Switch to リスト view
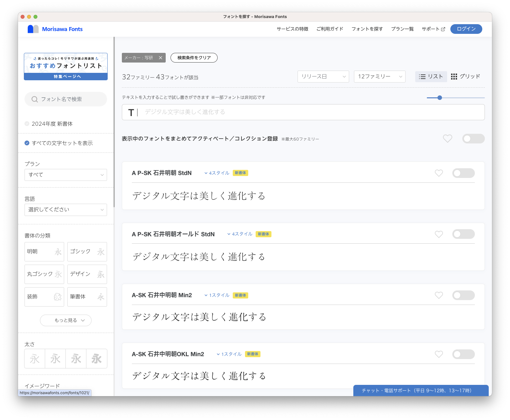Screen dimensions: 510x420 [x=431, y=77]
